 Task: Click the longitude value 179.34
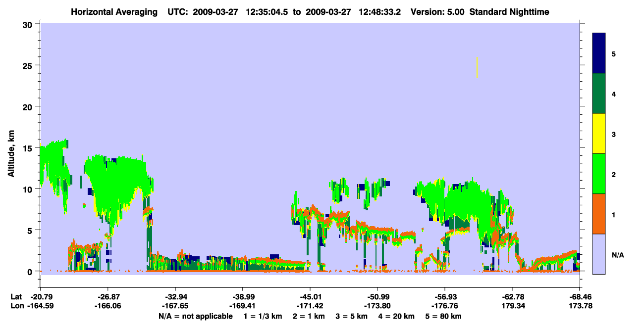point(512,306)
